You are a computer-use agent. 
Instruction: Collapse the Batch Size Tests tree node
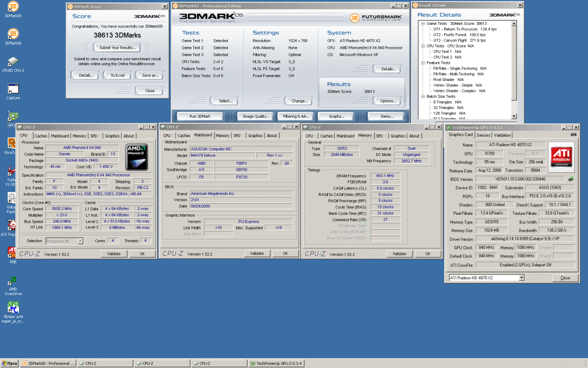click(x=423, y=97)
